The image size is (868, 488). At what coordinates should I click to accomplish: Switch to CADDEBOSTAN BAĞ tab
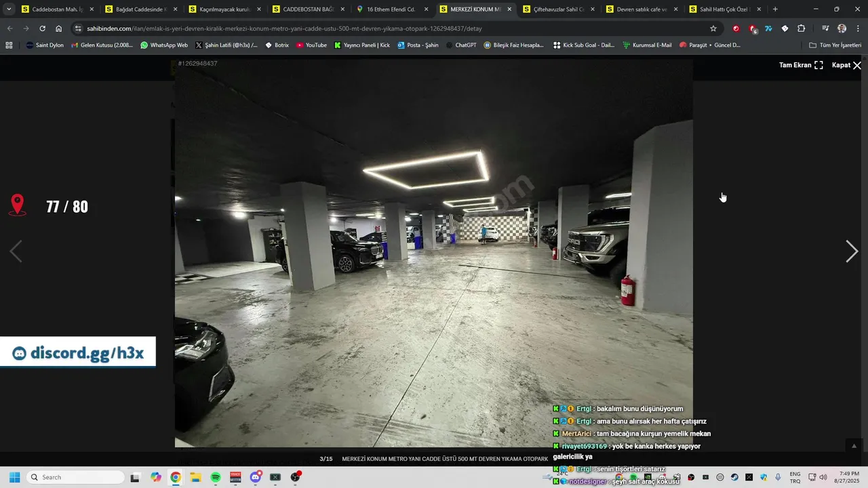point(308,9)
